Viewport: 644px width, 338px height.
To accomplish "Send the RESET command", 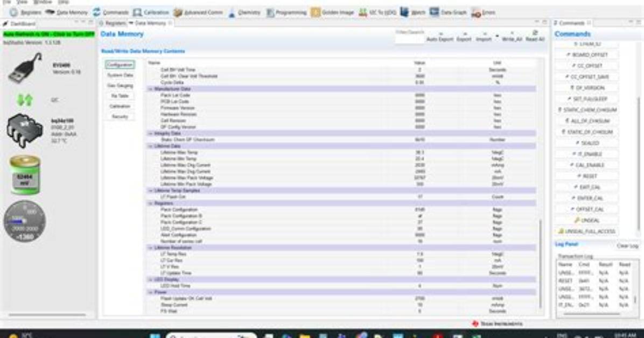I will point(587,176).
